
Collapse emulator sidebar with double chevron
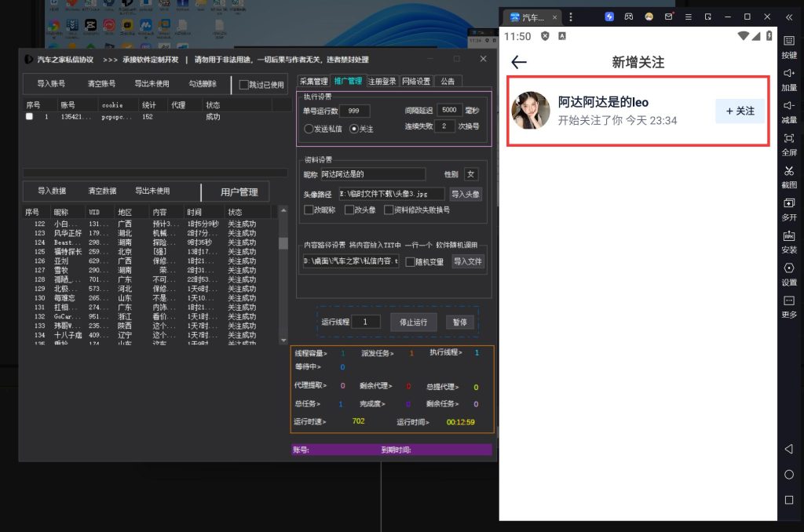[789, 16]
